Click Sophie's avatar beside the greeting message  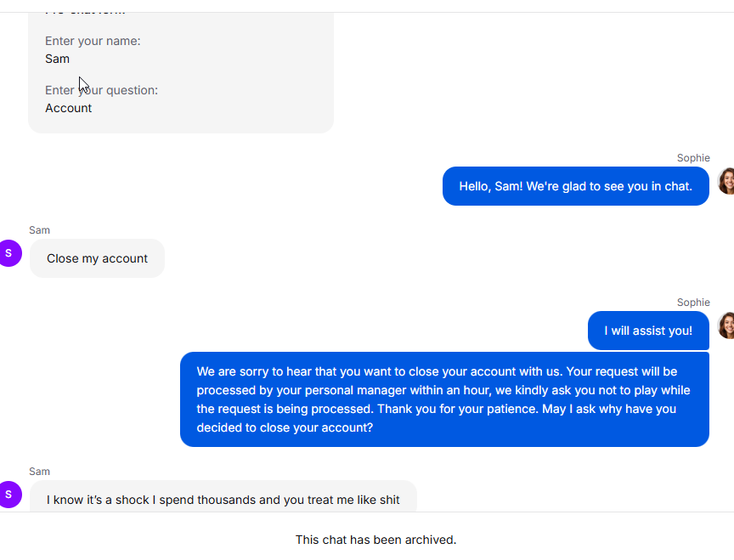[726, 181]
